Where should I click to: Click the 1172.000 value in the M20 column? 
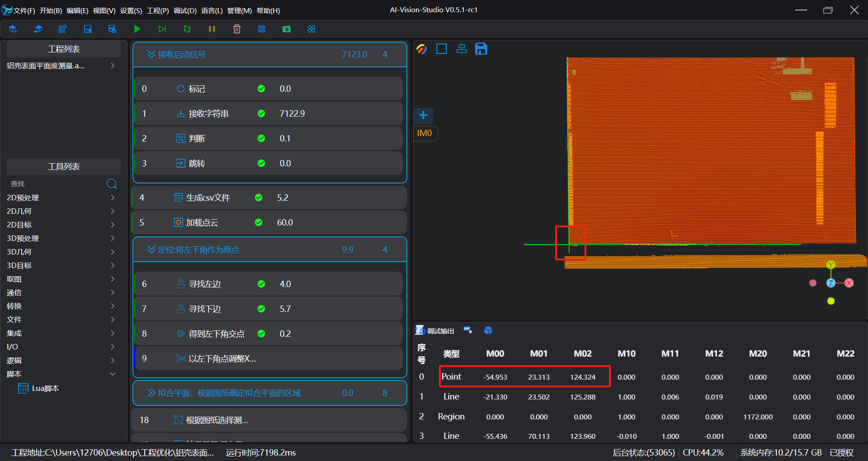click(758, 417)
